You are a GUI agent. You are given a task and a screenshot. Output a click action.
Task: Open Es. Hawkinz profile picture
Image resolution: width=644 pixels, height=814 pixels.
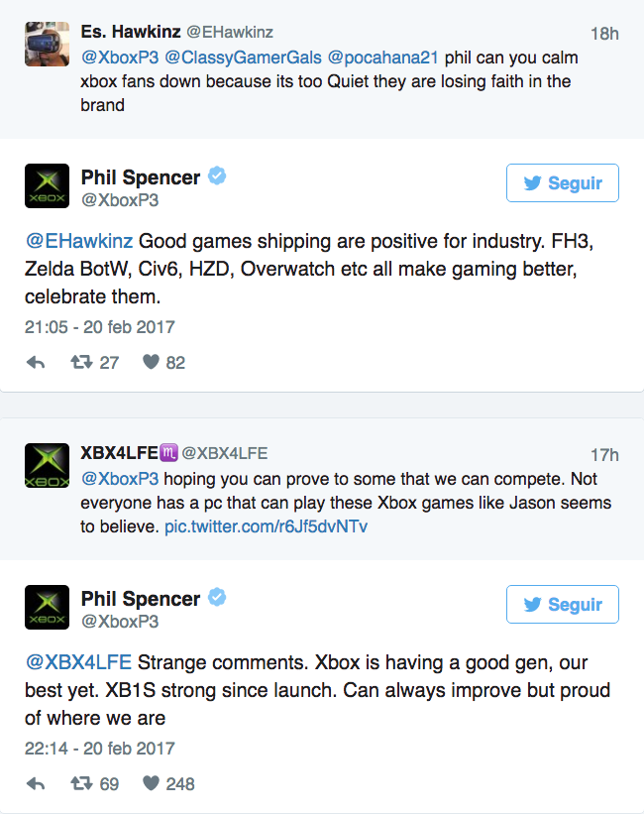[47, 45]
